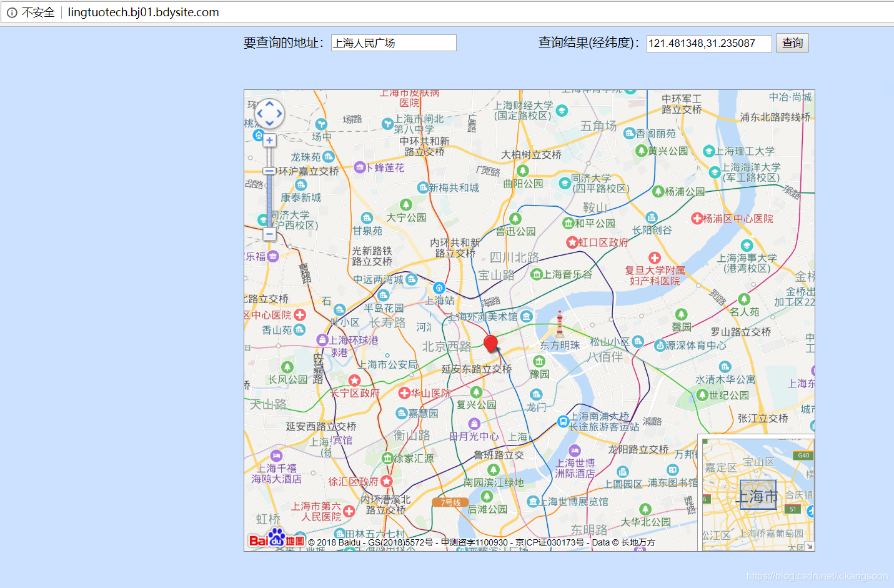Viewport: 894px width, 588px height.
Task: Click the 张江立交桥 label
Action: coord(763,418)
